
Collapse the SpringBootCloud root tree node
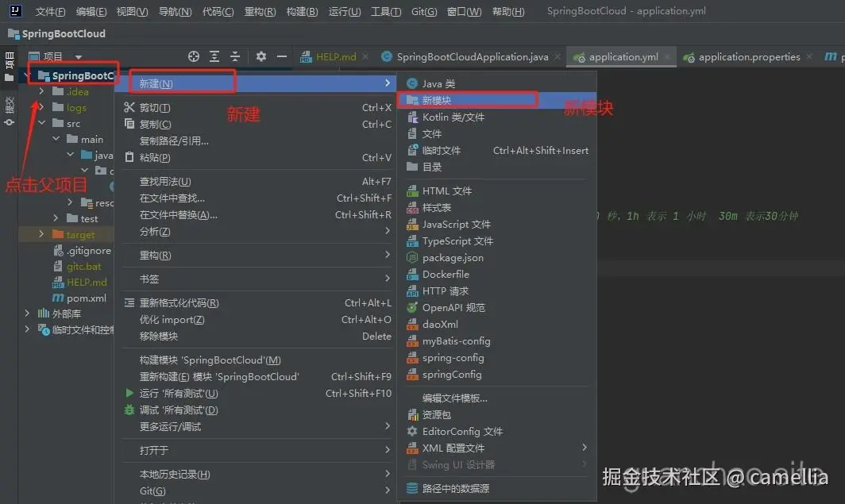point(27,75)
